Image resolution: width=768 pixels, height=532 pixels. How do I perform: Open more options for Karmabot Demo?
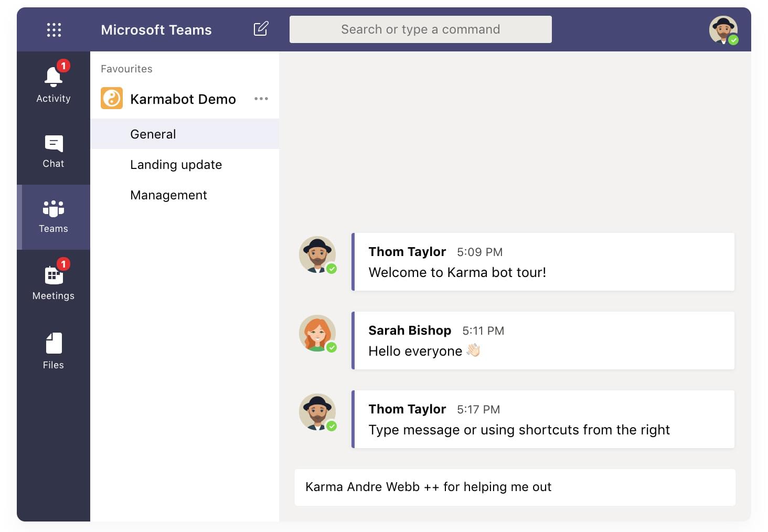[261, 99]
